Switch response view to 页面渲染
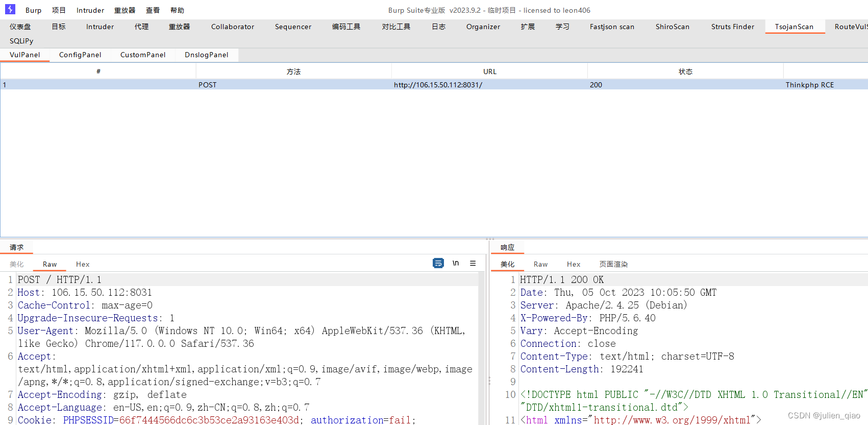The width and height of the screenshot is (868, 425). point(613,264)
